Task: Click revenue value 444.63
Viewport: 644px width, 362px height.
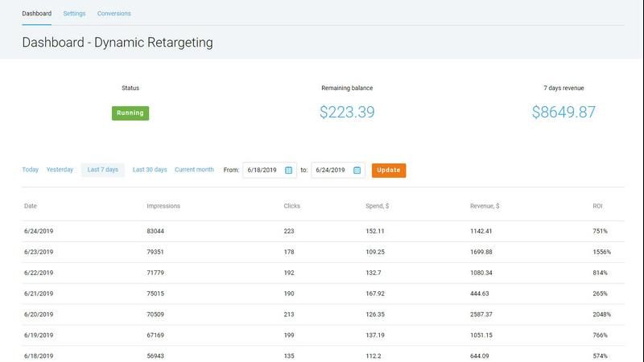Action: pyautogui.click(x=479, y=294)
